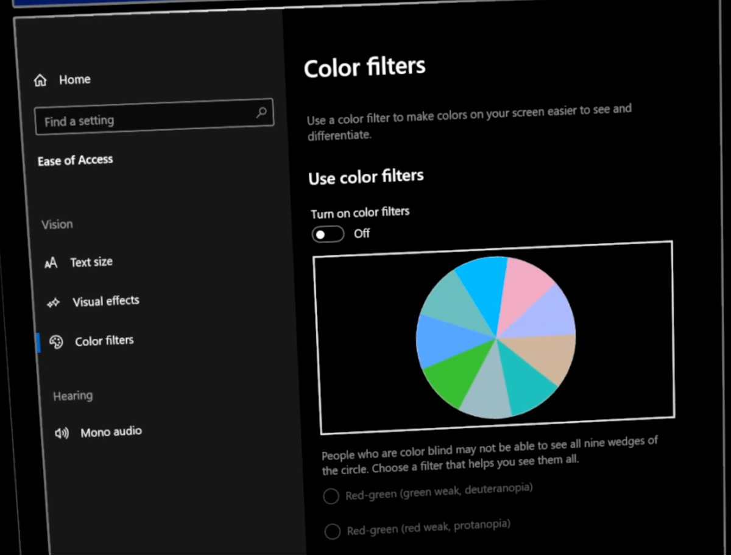Click the pink wedge of the pie

[524, 287]
